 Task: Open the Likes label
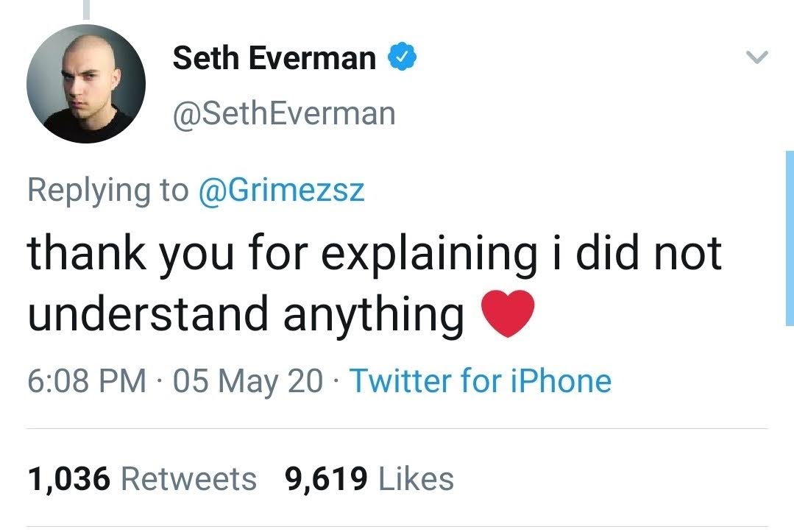pyautogui.click(x=416, y=479)
